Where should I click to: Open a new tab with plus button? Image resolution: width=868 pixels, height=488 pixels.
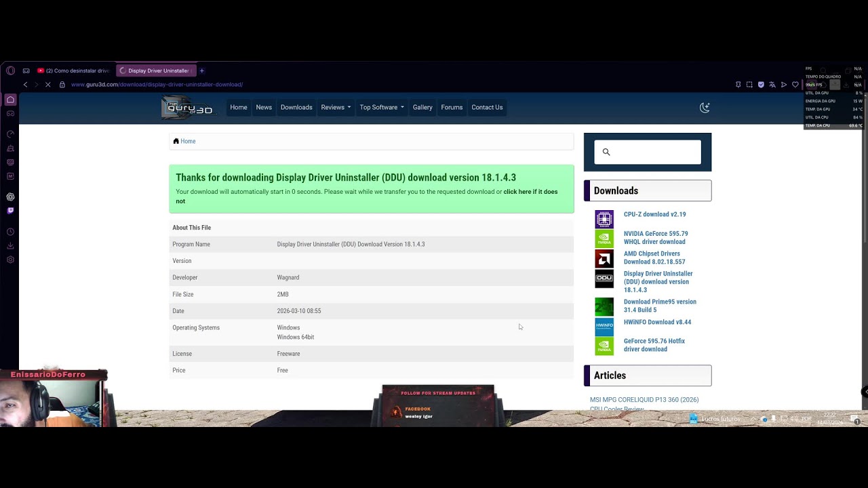pos(201,70)
